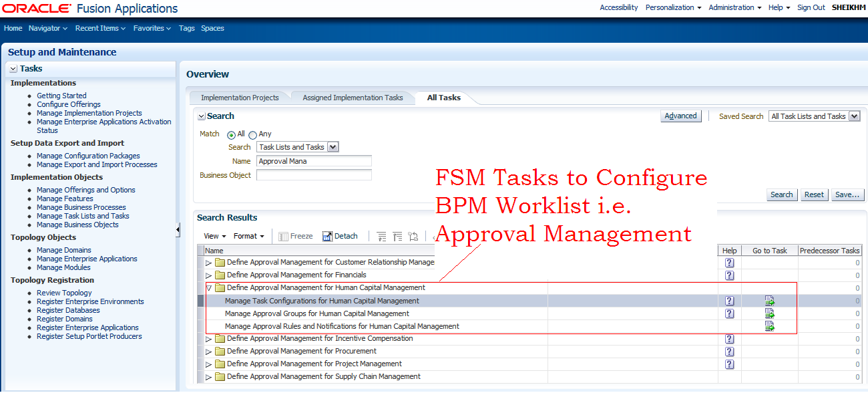
Task: Click the Detach icon in Search Results toolbar
Action: [x=326, y=235]
